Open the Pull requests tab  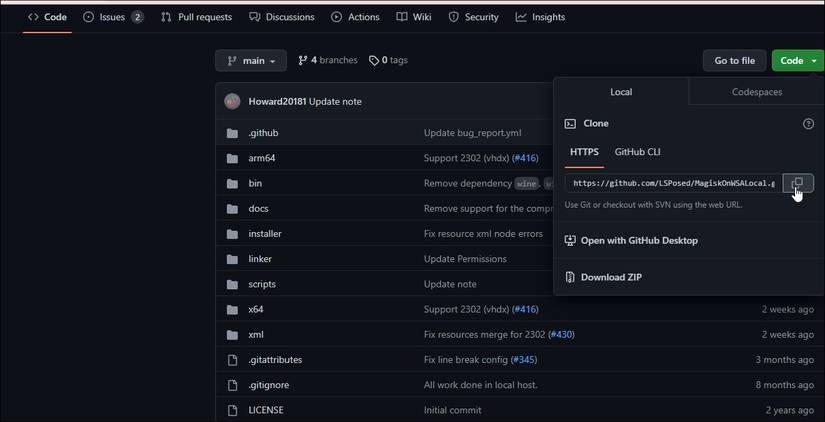pos(196,17)
